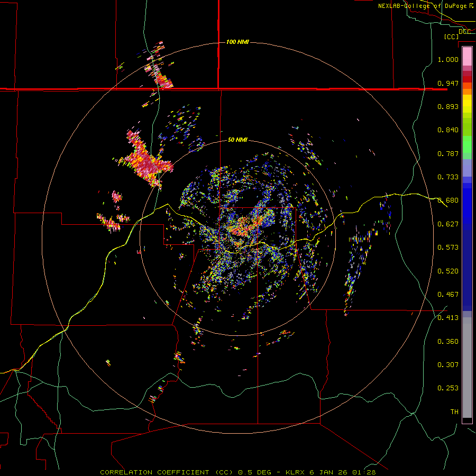This screenshot has width=476, height=476.
Task: Pick the gray segment of the color bar
Action: [x=467, y=368]
